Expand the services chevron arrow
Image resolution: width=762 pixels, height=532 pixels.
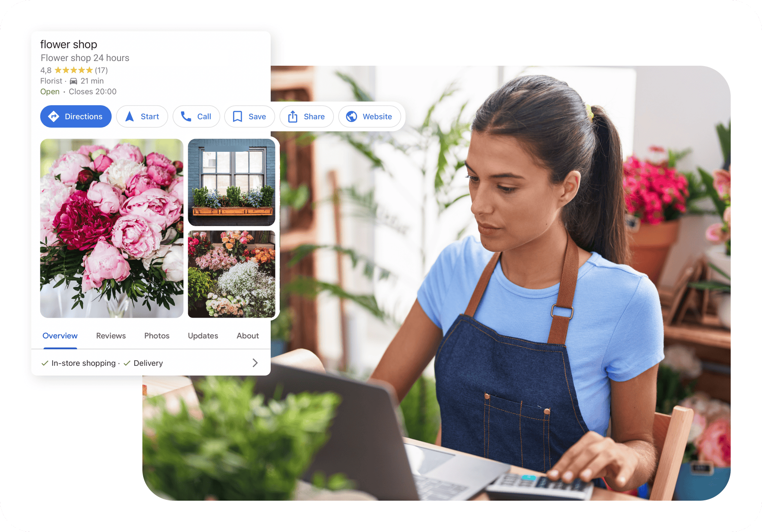pos(254,362)
